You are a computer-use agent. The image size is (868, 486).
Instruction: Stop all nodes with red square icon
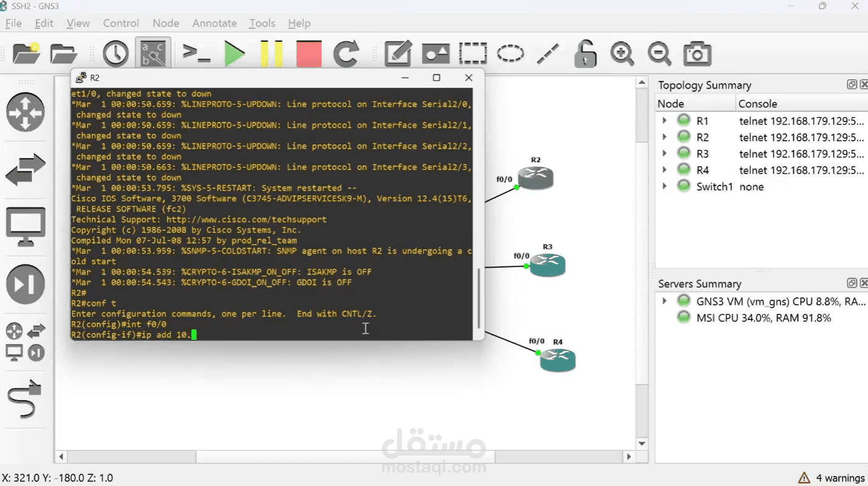(x=309, y=54)
